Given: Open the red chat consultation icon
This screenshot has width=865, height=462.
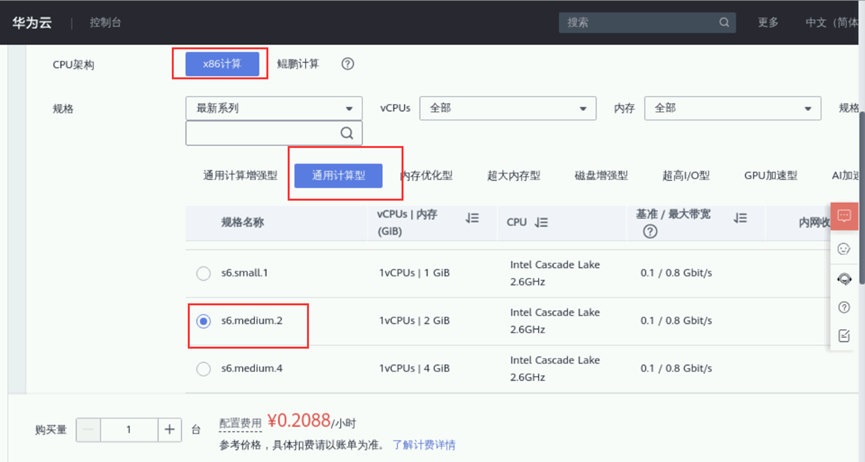Looking at the screenshot, I should tap(844, 216).
